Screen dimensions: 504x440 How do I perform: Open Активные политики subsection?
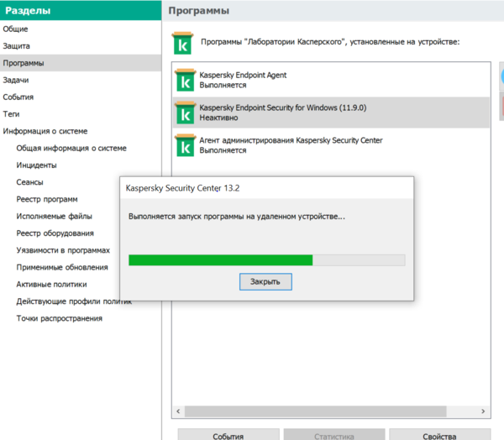tap(52, 285)
